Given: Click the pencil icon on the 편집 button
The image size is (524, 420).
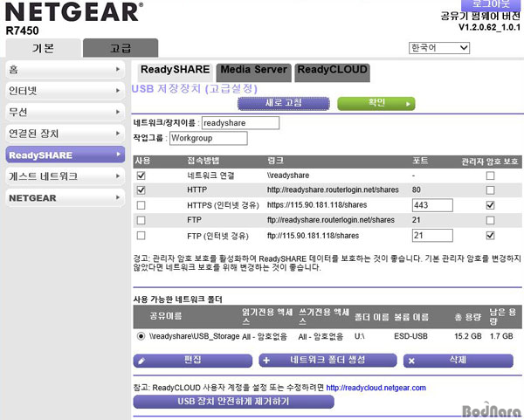Looking at the screenshot, I should (x=141, y=361).
